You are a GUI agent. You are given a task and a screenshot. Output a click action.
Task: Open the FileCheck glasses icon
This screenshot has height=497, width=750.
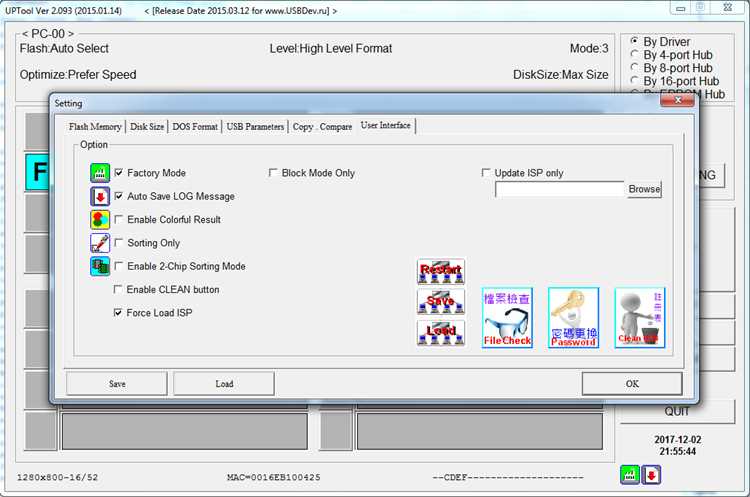click(x=507, y=318)
